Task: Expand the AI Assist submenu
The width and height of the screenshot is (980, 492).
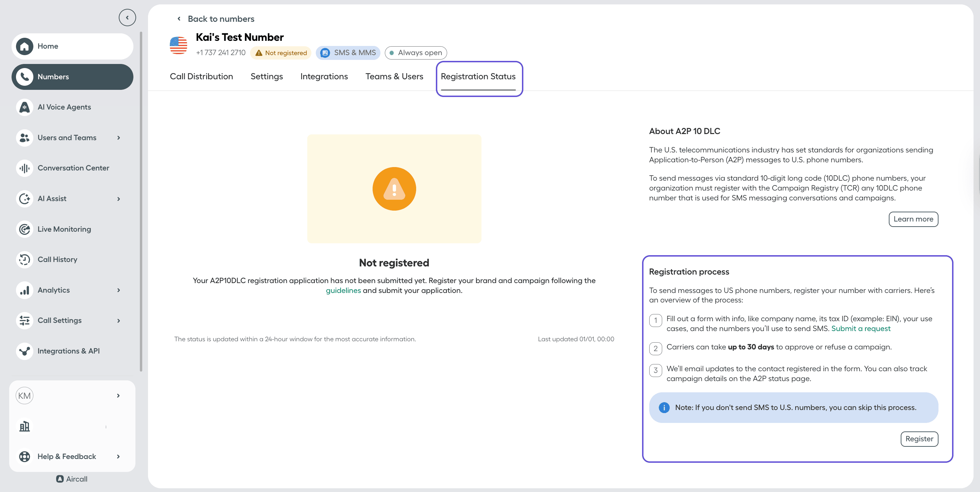Action: 119,199
